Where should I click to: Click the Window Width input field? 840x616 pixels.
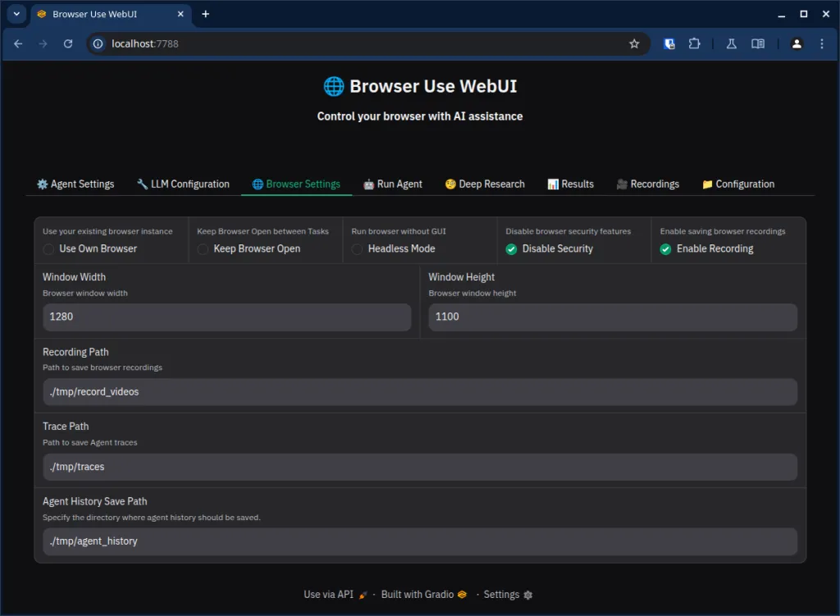(226, 317)
